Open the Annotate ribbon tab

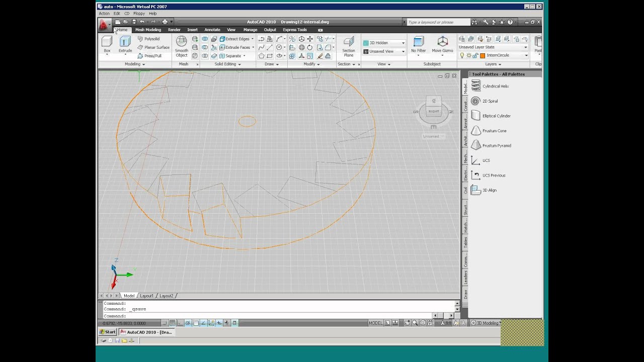click(212, 30)
